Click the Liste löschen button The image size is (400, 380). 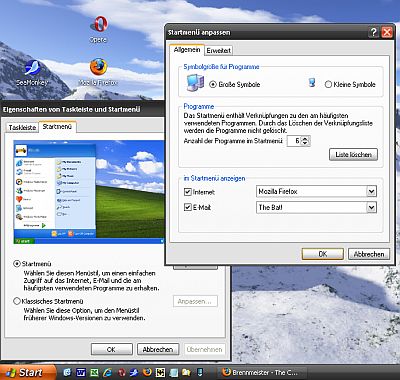353,155
